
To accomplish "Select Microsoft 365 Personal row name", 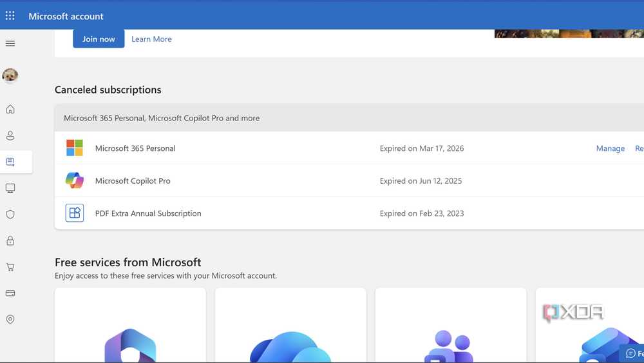I will click(x=135, y=148).
